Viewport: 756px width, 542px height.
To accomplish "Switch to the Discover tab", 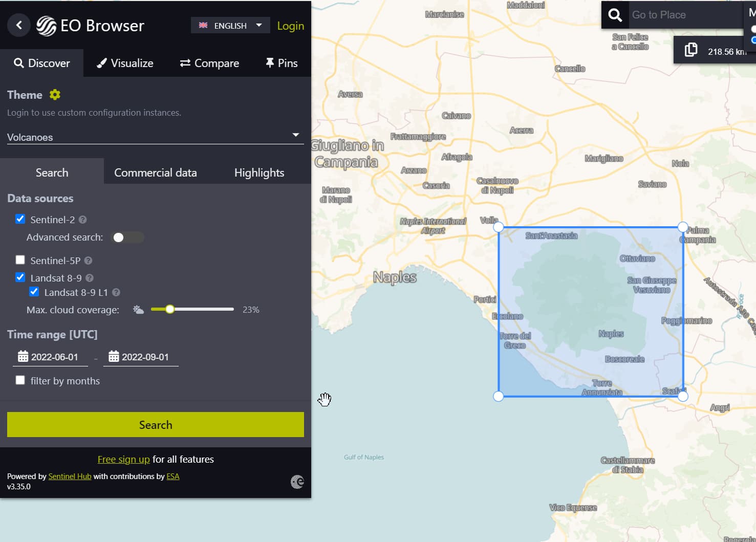I will tap(42, 63).
